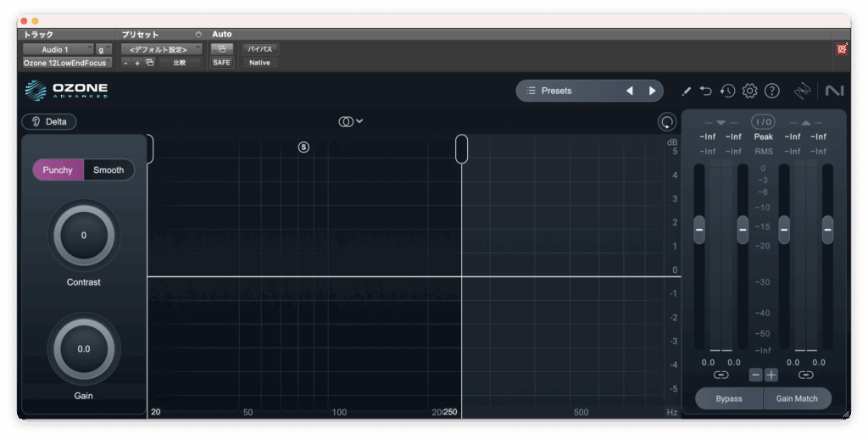Load the next preset with right arrow
Image resolution: width=868 pixels, height=439 pixels.
tap(652, 91)
